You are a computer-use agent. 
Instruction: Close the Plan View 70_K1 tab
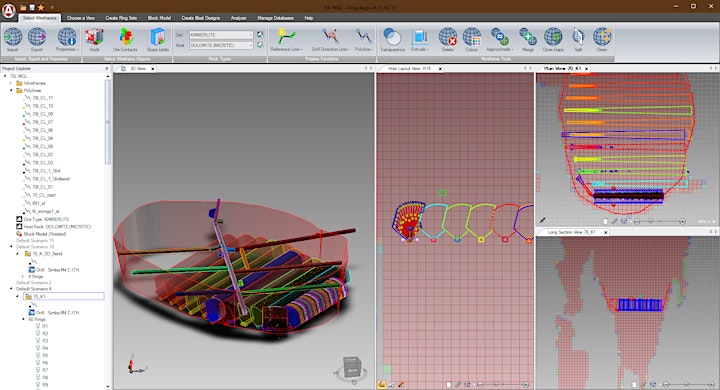pos(586,68)
